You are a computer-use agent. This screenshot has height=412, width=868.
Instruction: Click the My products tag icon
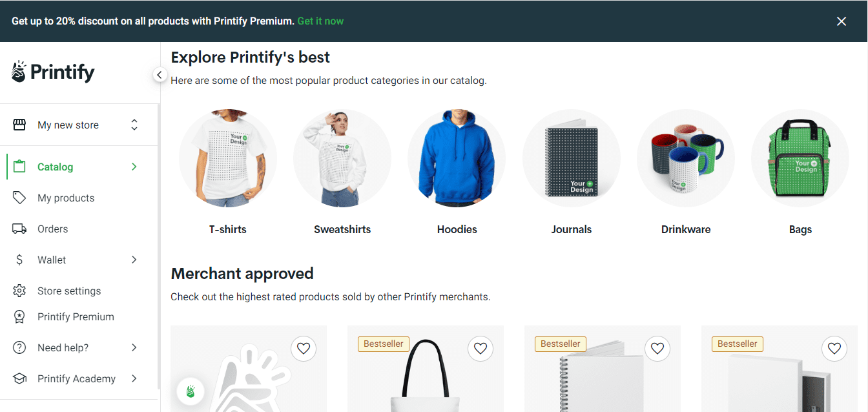19,198
